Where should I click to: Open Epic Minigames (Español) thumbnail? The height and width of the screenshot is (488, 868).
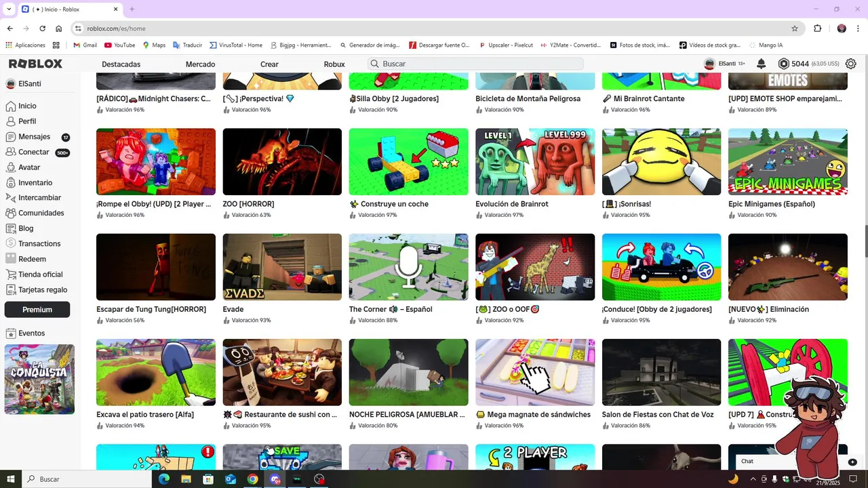[x=788, y=162]
